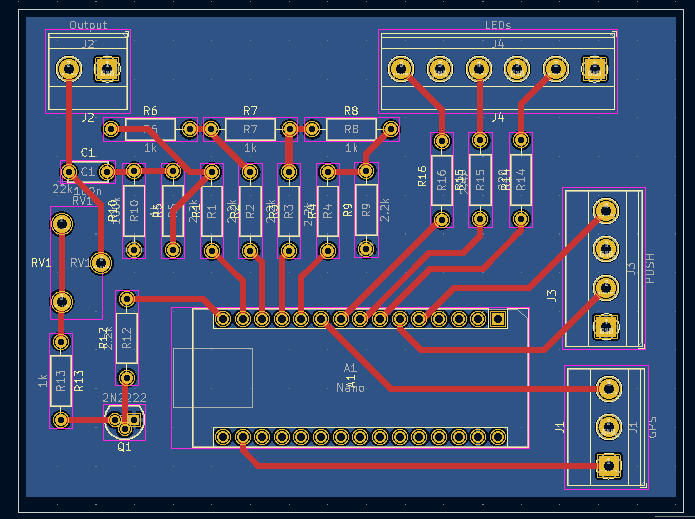This screenshot has width=695, height=519.
Task: Select the "J3" label left of PUSH connector
Action: click(552, 296)
